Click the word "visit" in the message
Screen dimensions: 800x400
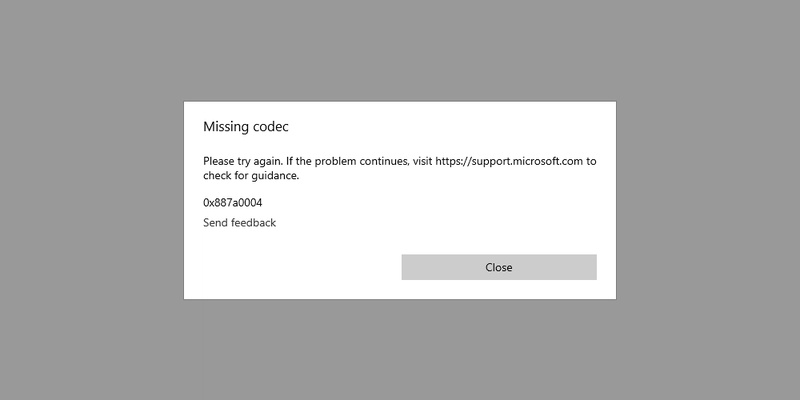tap(422, 161)
